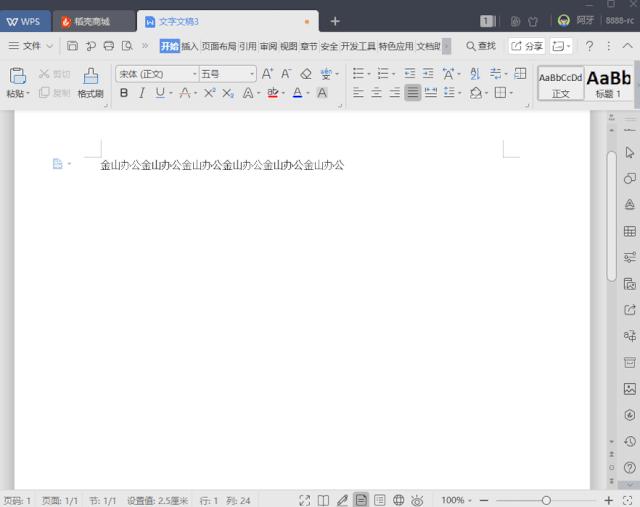
Task: Decrease font size with A-
Action: pyautogui.click(x=286, y=74)
